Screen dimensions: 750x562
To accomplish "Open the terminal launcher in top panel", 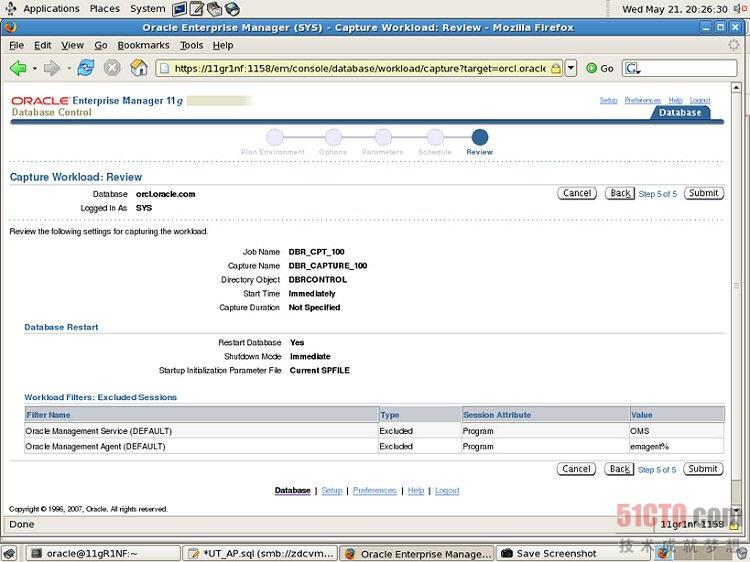I will pyautogui.click(x=180, y=9).
